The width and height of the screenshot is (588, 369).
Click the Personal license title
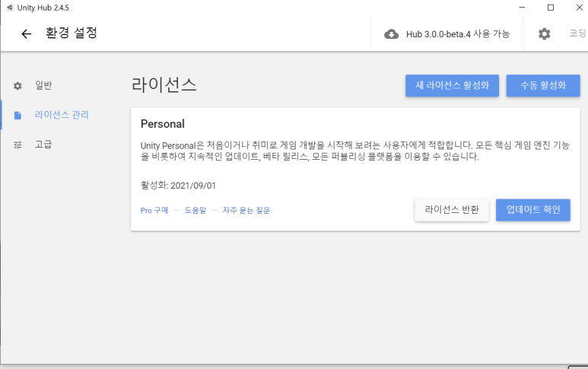coord(162,124)
